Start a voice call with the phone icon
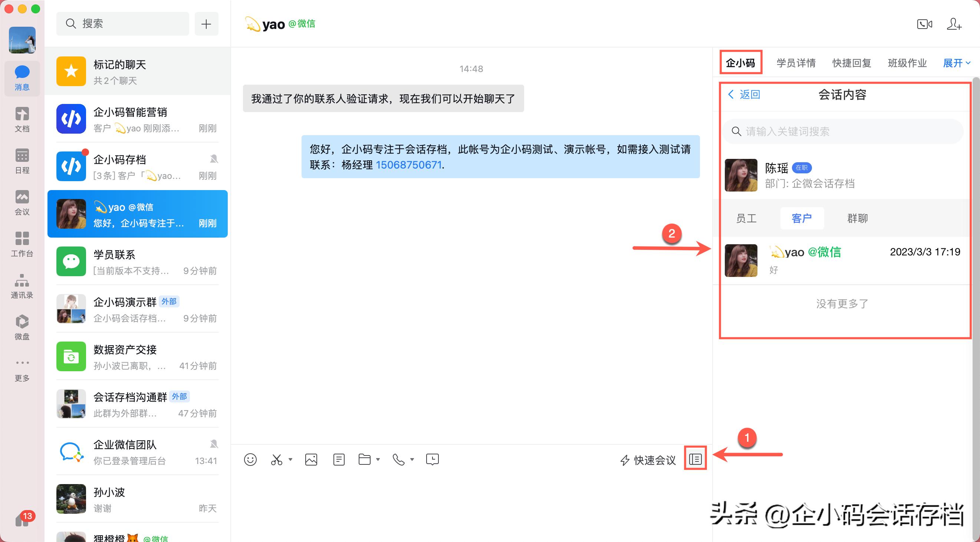980x542 pixels. coord(398,460)
